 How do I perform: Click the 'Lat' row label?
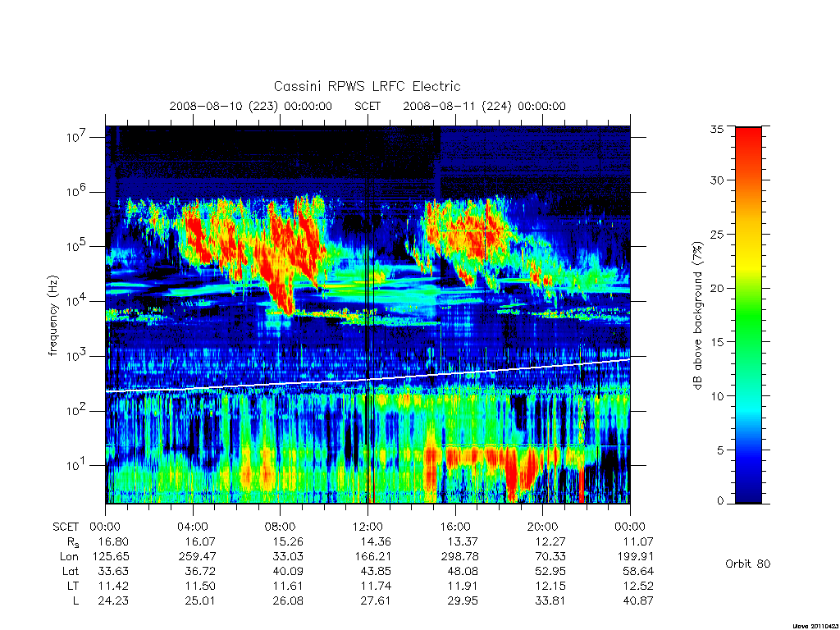pos(71,571)
